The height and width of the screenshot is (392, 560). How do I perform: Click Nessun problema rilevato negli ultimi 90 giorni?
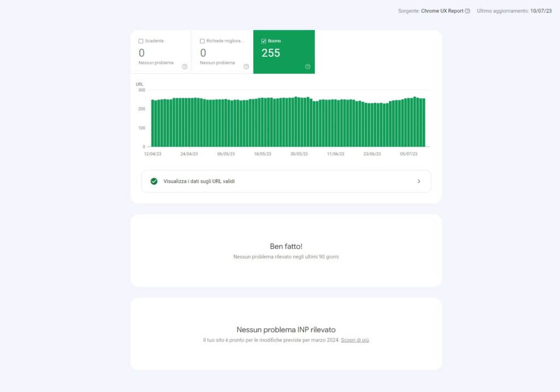[x=286, y=257]
